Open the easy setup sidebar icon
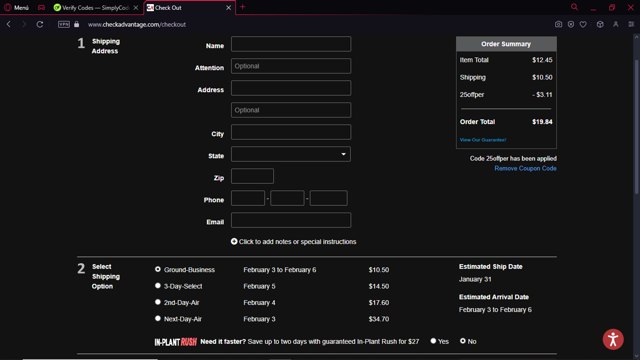Viewport: 640px width, 360px height. pos(631,24)
